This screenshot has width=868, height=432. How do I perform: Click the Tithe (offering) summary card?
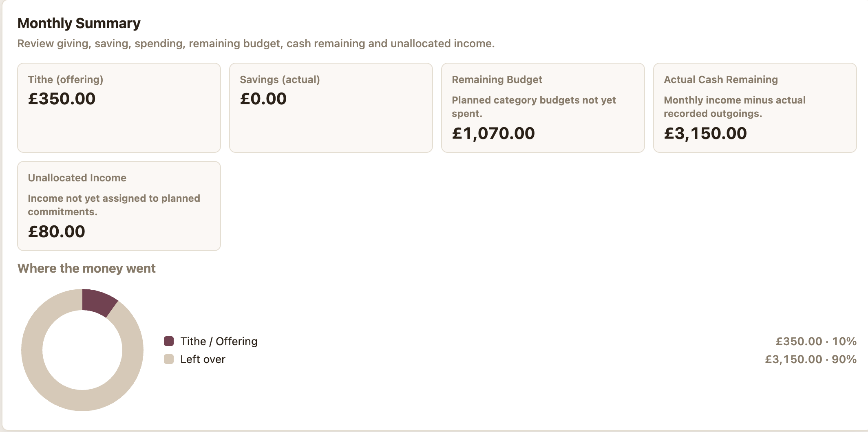[119, 108]
